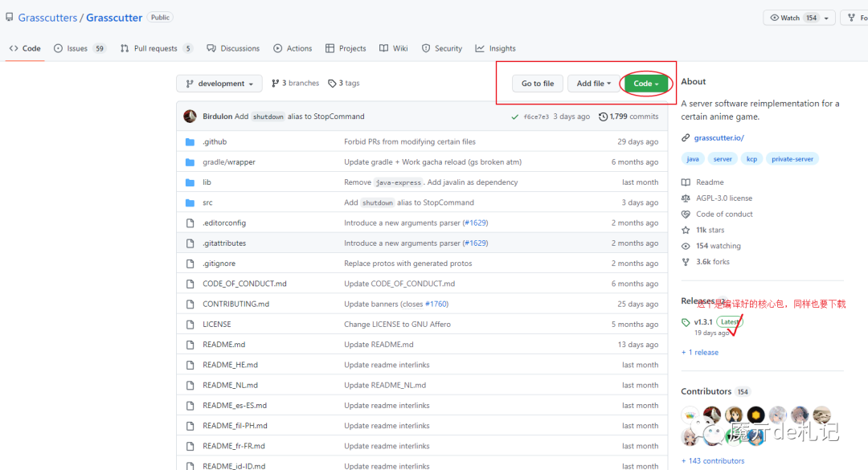Image resolution: width=868 pixels, height=470 pixels.
Task: Click the README_NL.md file icon
Action: tap(190, 386)
